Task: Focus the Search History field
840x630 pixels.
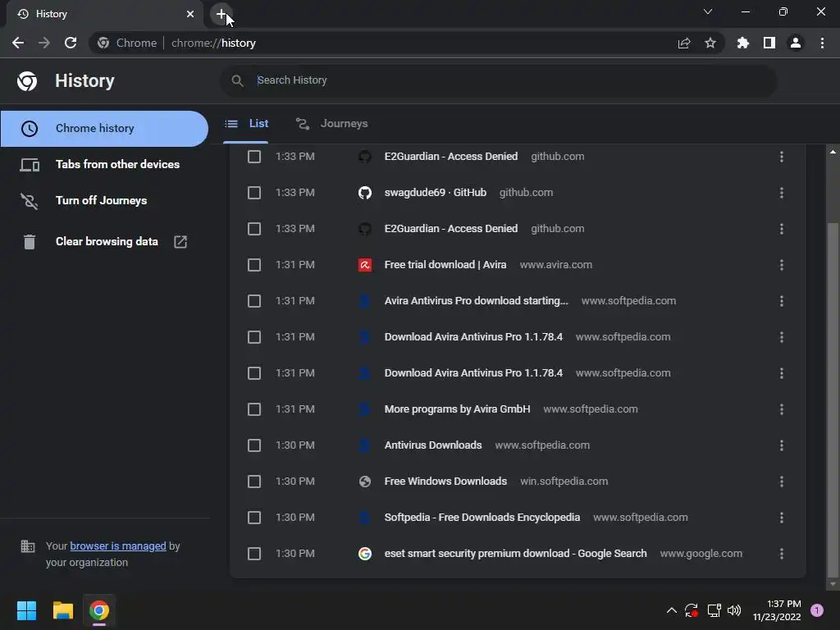Action: coord(498,80)
